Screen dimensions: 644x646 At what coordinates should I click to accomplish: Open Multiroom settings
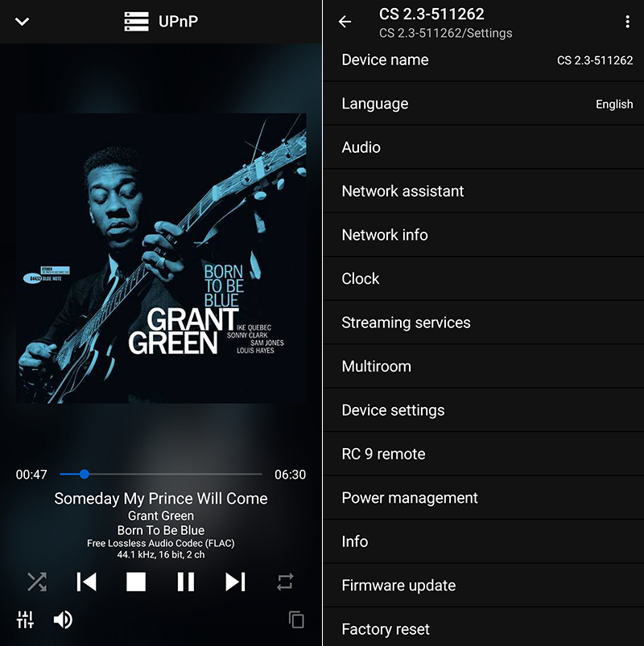click(484, 366)
